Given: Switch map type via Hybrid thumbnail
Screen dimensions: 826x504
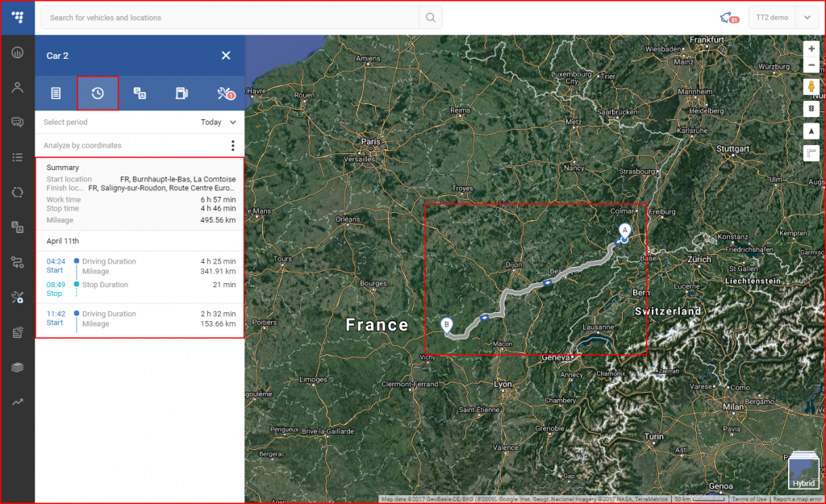Looking at the screenshot, I should tap(803, 471).
